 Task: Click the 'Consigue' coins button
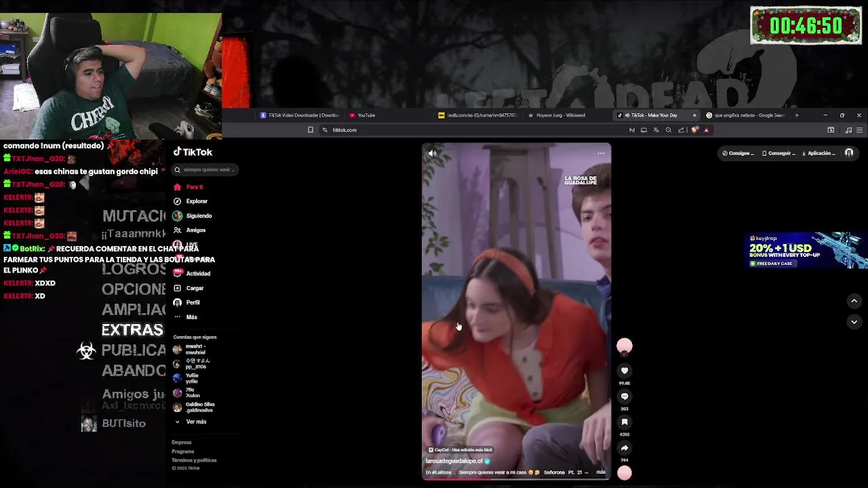[x=738, y=153]
